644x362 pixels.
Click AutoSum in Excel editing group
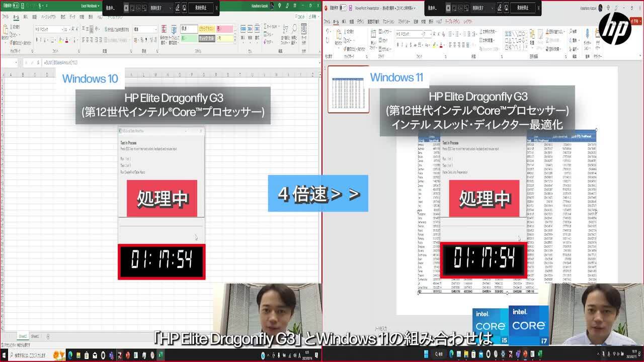272,26
